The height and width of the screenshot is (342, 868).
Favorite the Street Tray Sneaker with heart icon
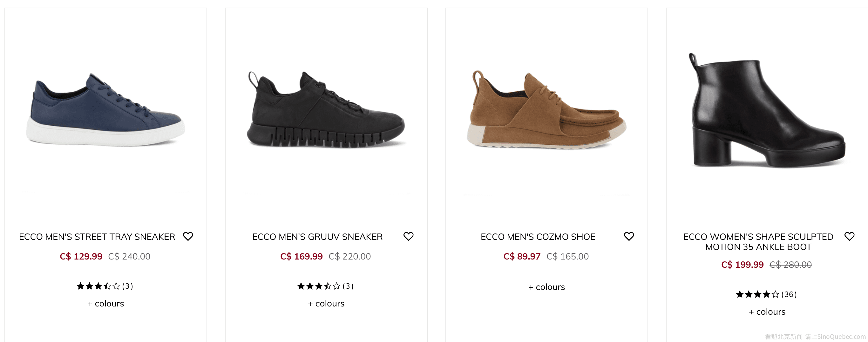[188, 236]
